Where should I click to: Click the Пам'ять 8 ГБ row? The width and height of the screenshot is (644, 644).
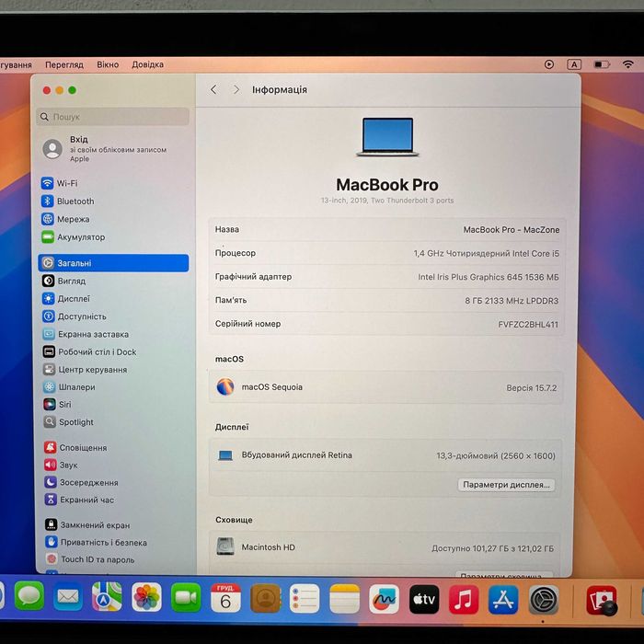click(x=386, y=301)
